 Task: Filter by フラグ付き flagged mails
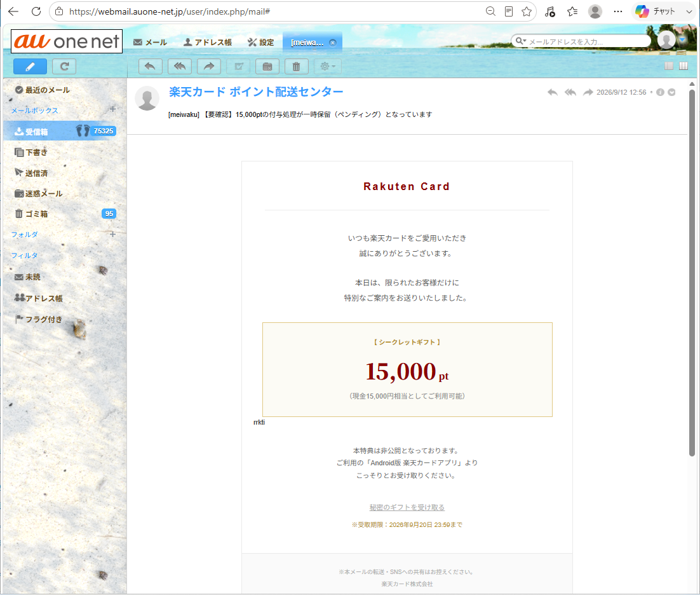click(x=38, y=319)
